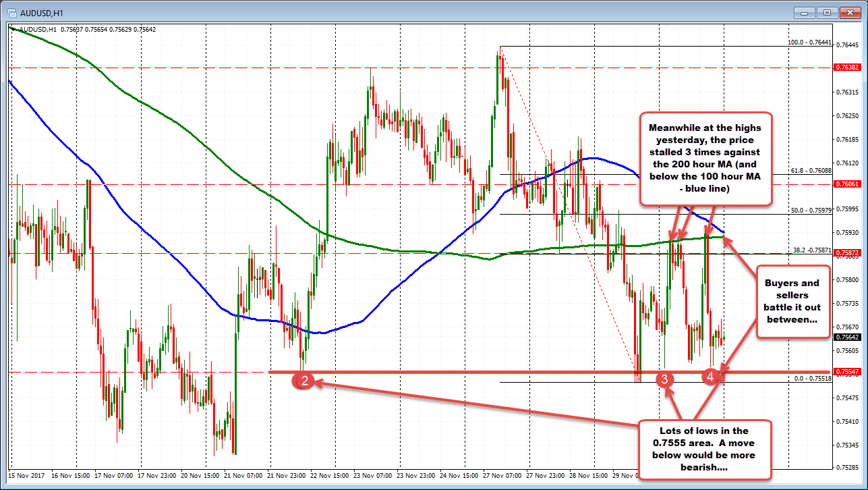
Task: Click the 0.76185 price scale value
Action: (x=847, y=140)
